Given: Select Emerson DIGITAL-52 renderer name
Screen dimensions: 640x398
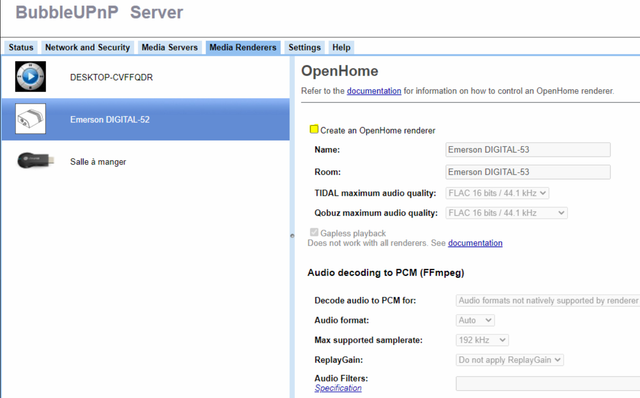Looking at the screenshot, I should coord(110,120).
